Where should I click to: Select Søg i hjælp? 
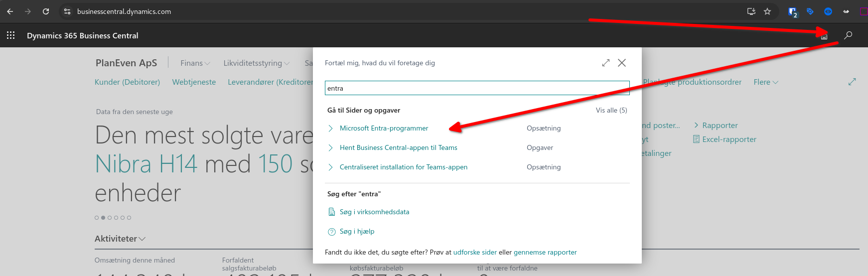357,231
